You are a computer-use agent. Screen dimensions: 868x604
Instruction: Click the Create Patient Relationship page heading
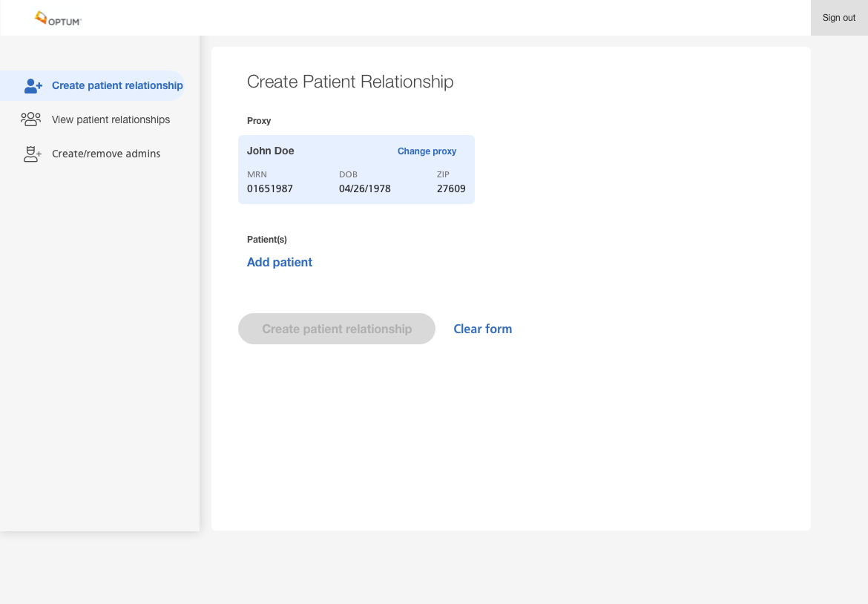click(350, 82)
